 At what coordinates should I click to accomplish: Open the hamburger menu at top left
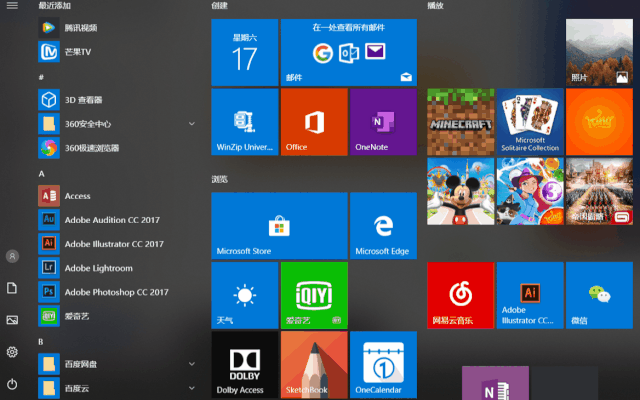click(x=12, y=5)
